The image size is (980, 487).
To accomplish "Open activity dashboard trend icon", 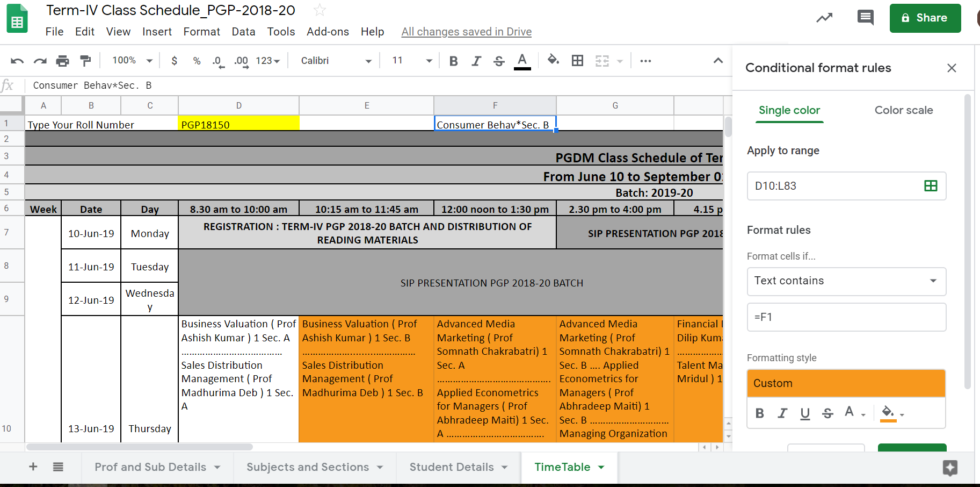I will coord(824,18).
